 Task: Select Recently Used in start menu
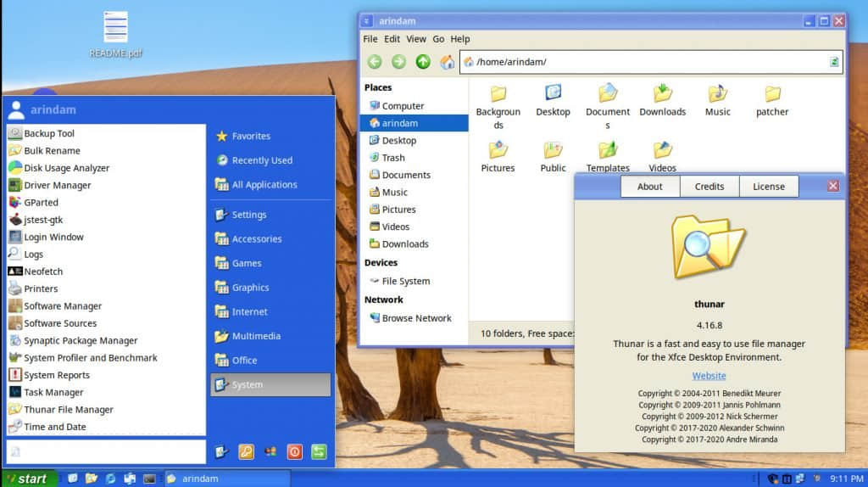pyautogui.click(x=270, y=160)
